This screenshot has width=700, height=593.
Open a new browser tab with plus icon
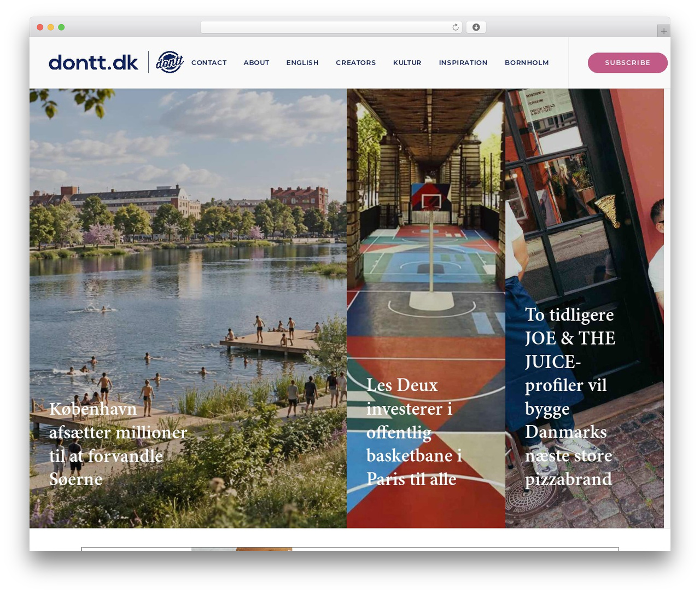[663, 31]
